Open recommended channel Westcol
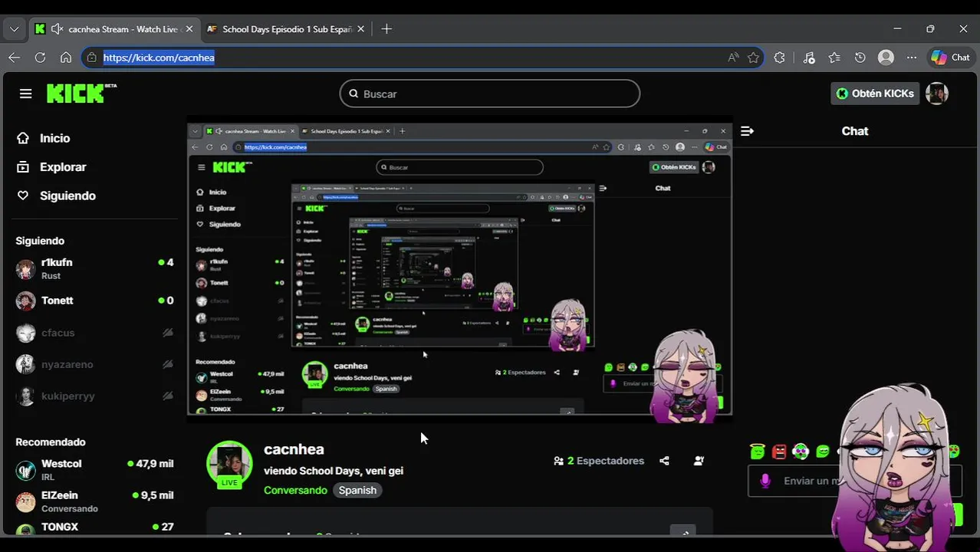980x552 pixels. pyautogui.click(x=94, y=469)
